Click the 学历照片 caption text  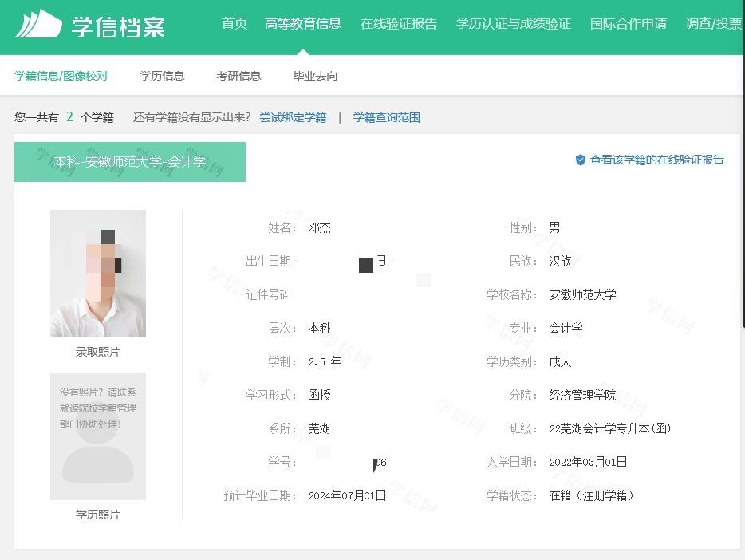tap(98, 515)
